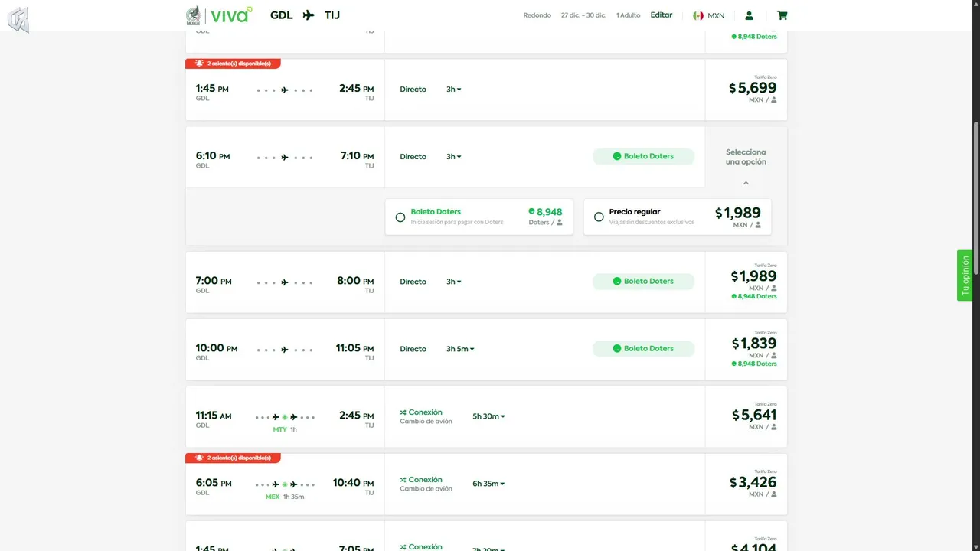Viewport: 980px width, 551px height.
Task: Expand the 3h 5m duration details
Action: 460,349
